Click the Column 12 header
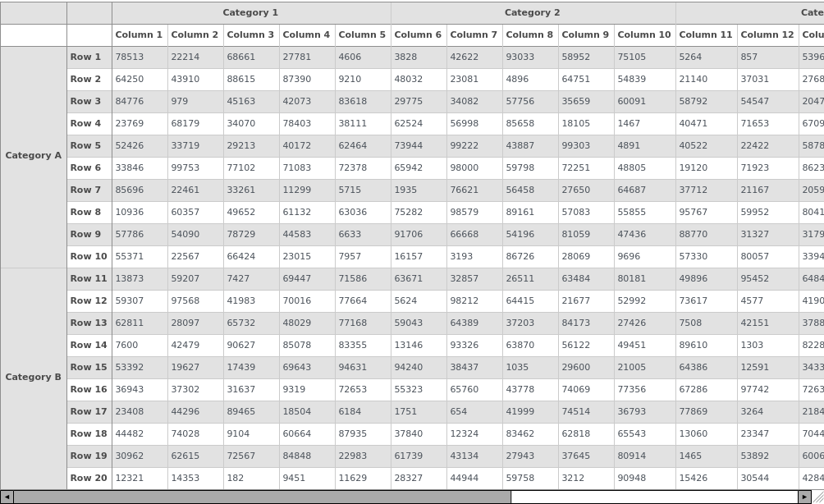The height and width of the screenshot is (504, 824). pos(767,34)
